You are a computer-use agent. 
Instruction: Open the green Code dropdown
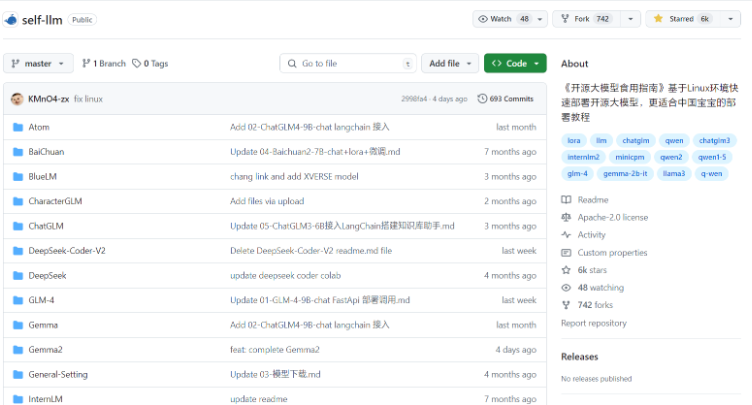[515, 63]
